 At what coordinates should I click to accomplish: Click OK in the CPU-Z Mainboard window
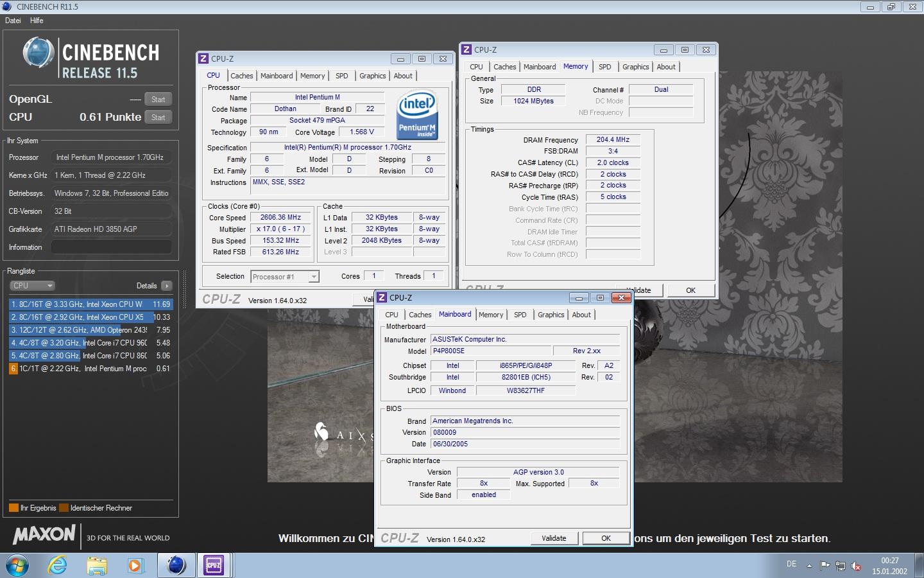click(x=606, y=538)
